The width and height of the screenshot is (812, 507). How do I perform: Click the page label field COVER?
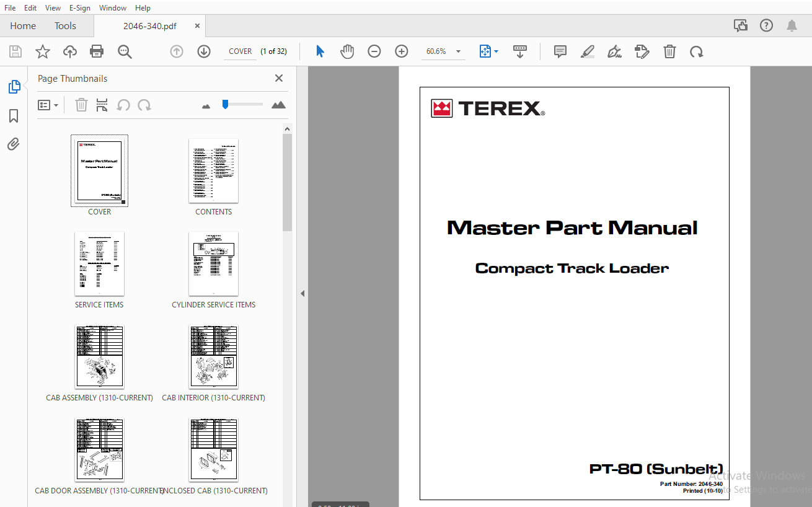[x=240, y=51]
